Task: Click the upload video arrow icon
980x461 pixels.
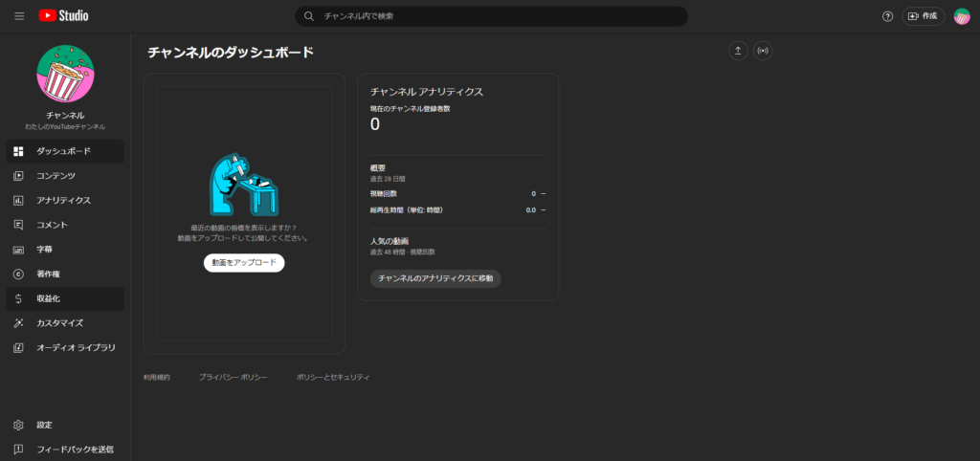Action: coord(737,51)
